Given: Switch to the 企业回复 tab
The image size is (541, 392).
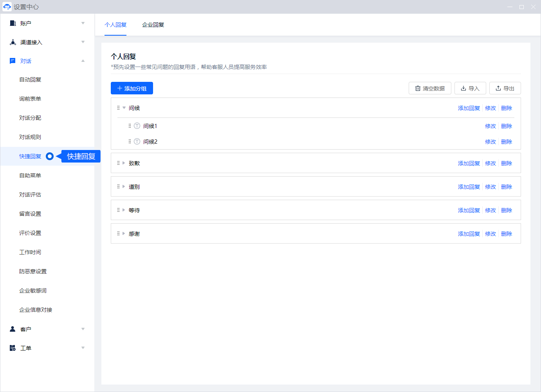Looking at the screenshot, I should (x=153, y=25).
